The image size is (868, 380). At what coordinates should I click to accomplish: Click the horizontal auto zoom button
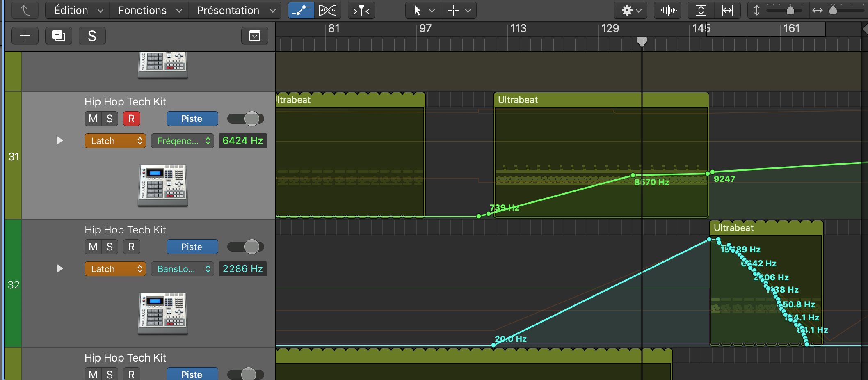point(727,10)
